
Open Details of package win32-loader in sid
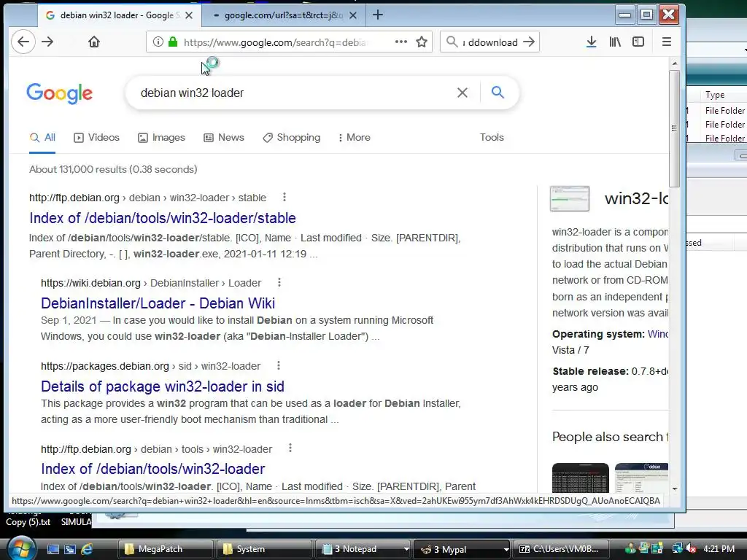(x=163, y=386)
